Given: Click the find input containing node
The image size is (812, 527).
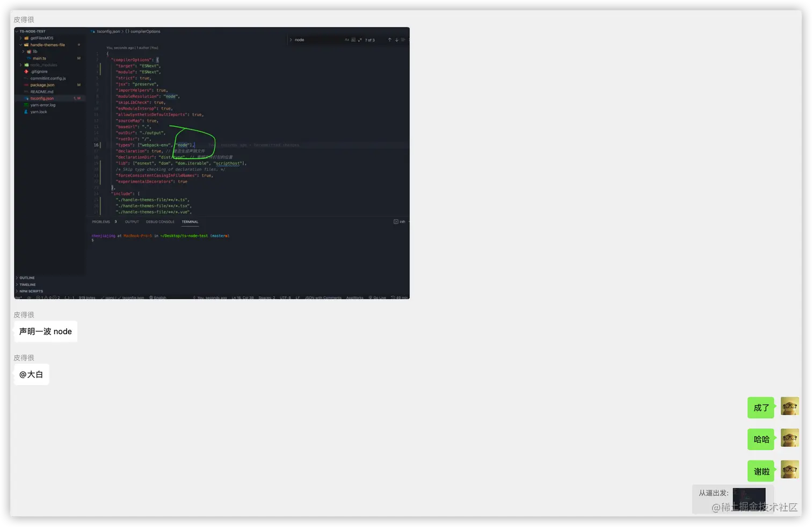Looking at the screenshot, I should [x=318, y=40].
